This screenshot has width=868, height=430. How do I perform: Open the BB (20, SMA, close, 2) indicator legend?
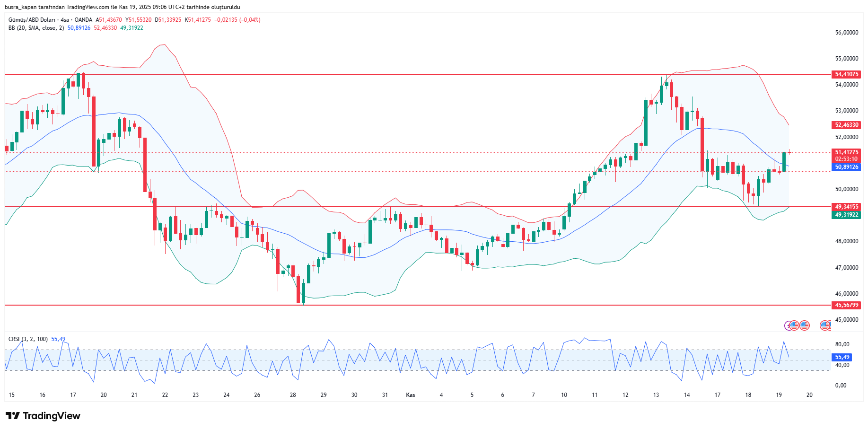click(x=36, y=28)
